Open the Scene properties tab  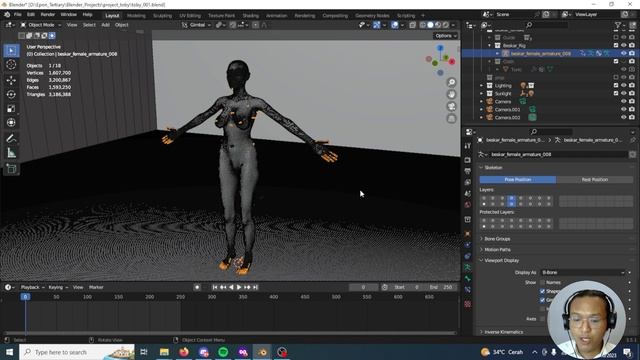[x=468, y=193]
